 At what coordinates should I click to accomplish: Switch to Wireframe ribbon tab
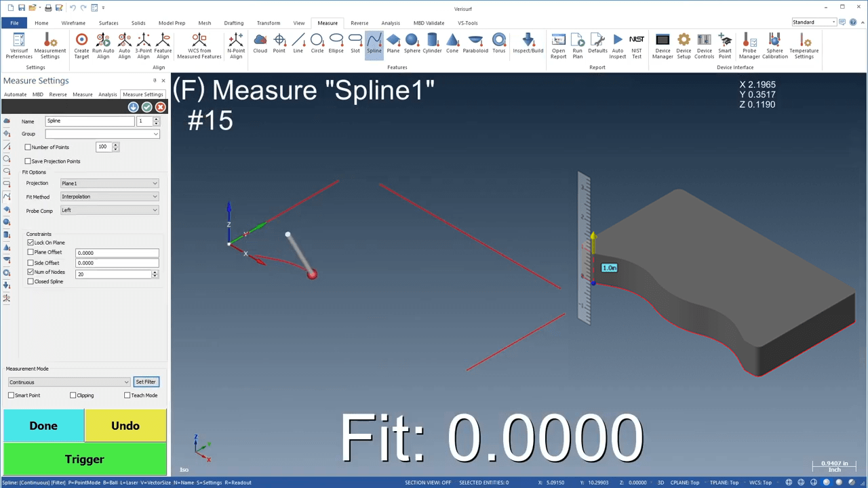[x=73, y=23]
